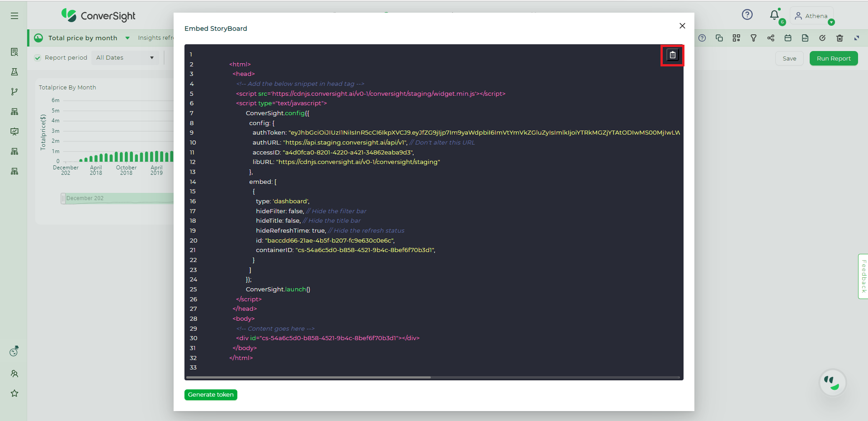
Task: Open the hamburger navigation menu
Action: click(x=14, y=16)
